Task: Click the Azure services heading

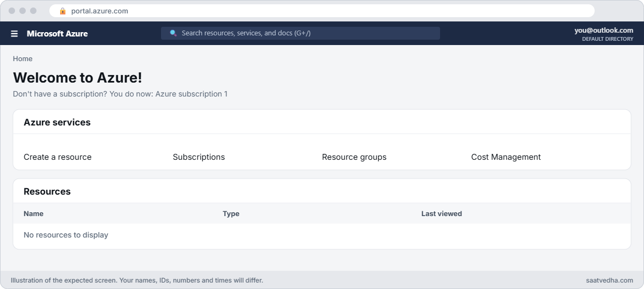Action: coord(57,122)
